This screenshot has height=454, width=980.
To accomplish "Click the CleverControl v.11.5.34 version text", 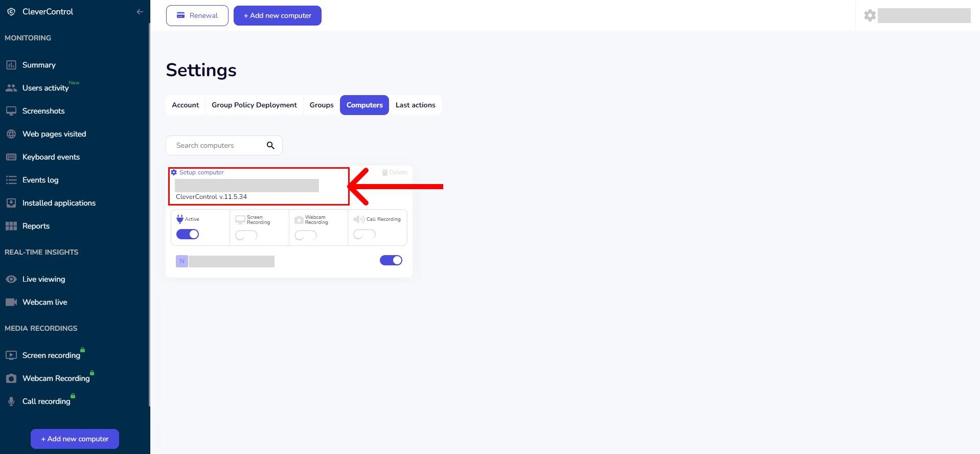I will click(211, 197).
